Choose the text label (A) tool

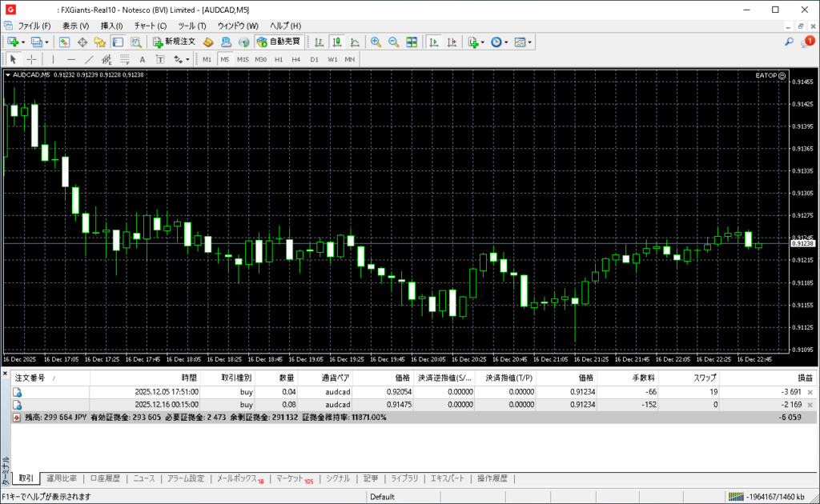pos(143,59)
